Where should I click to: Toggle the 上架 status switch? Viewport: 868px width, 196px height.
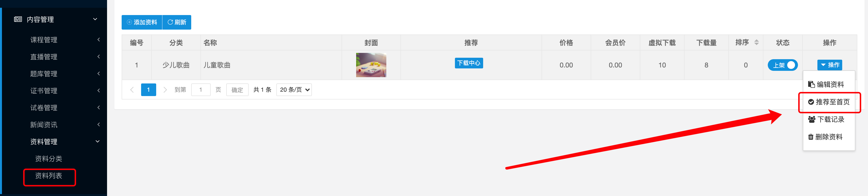[782, 65]
